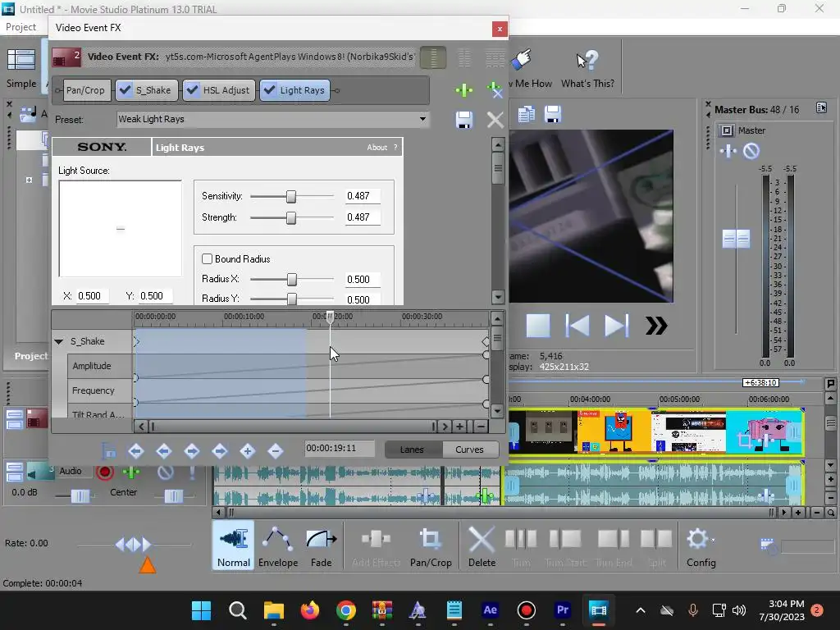Expand the project media tree plus node

(x=29, y=180)
